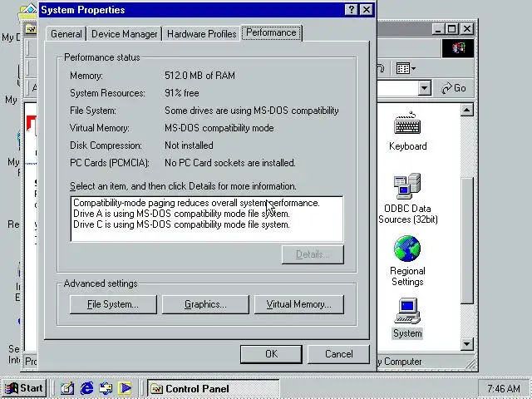
Task: Launch Internet Explorer from quick launch
Action: click(x=86, y=388)
